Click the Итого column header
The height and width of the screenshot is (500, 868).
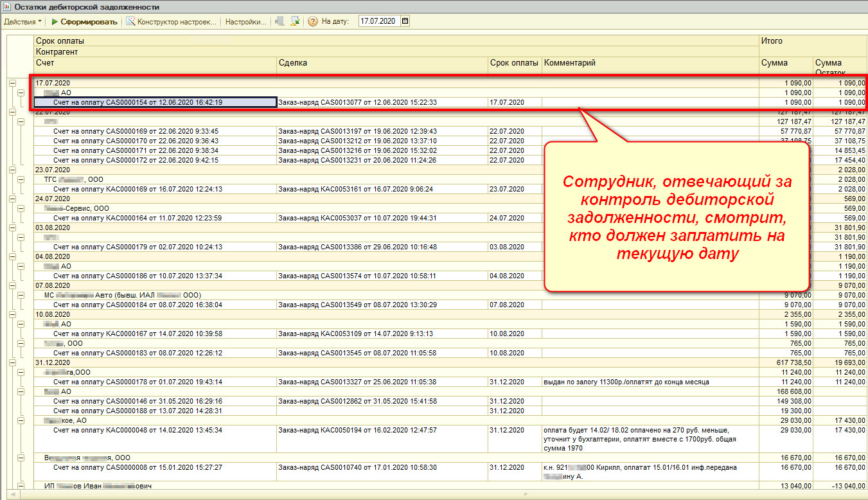[x=812, y=46]
